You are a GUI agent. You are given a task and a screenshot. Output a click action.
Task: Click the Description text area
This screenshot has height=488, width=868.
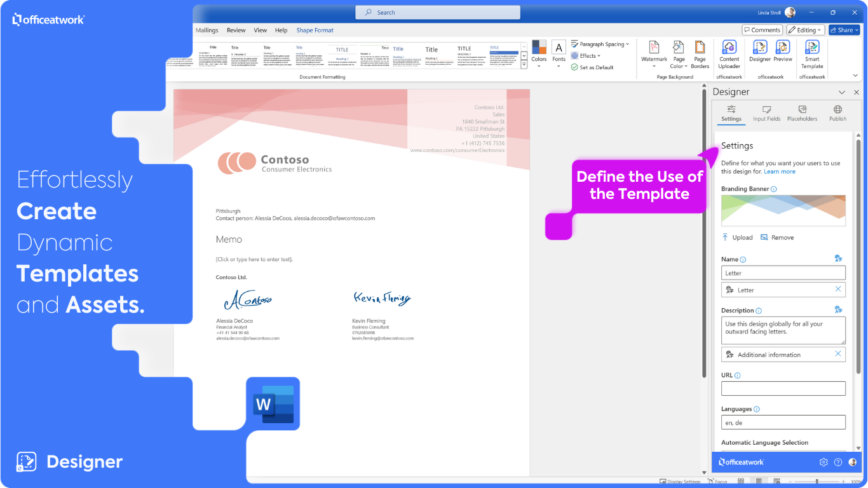point(783,330)
